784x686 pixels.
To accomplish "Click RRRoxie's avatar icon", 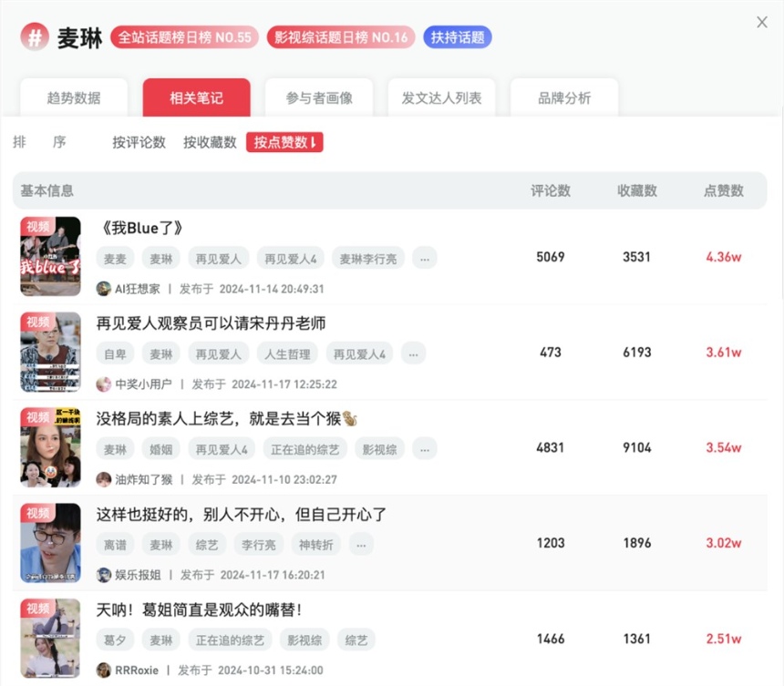I will click(105, 670).
